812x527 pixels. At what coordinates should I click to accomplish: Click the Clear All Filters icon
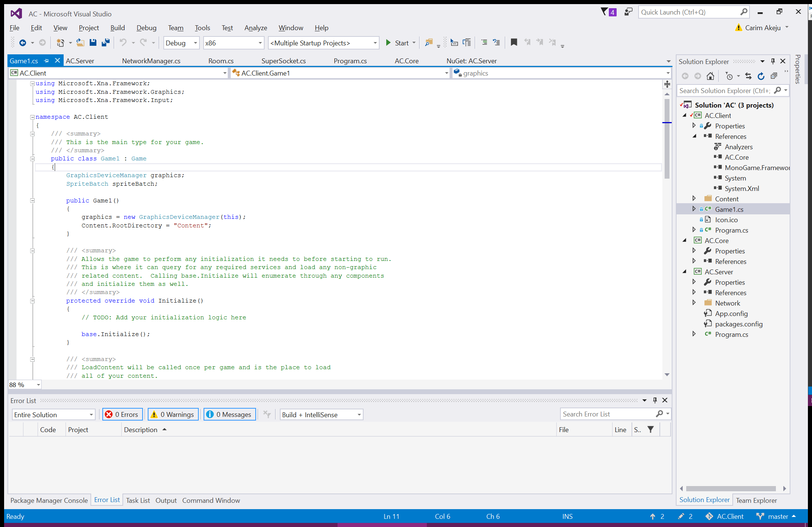(x=267, y=414)
